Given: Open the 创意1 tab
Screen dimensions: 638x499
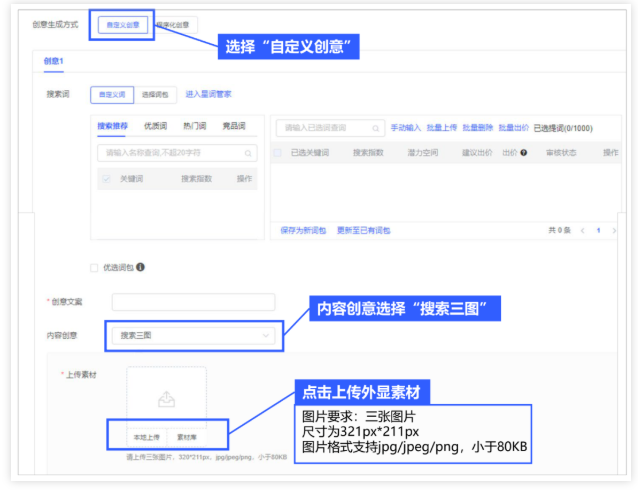Looking at the screenshot, I should tap(54, 61).
